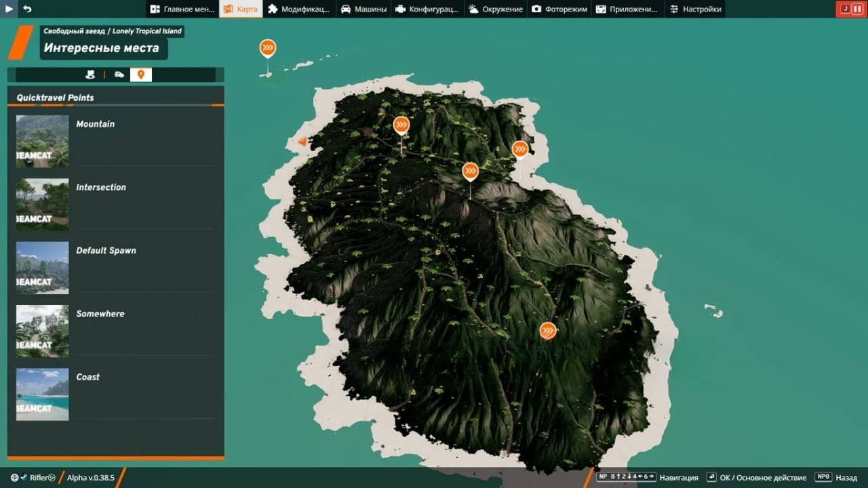Screen dimensions: 868x488
Task: Click the undo arrow icon in top bar
Action: 27,9
